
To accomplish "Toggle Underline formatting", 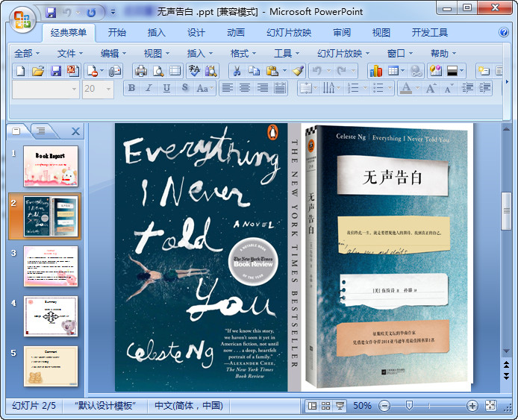I will (x=167, y=88).
